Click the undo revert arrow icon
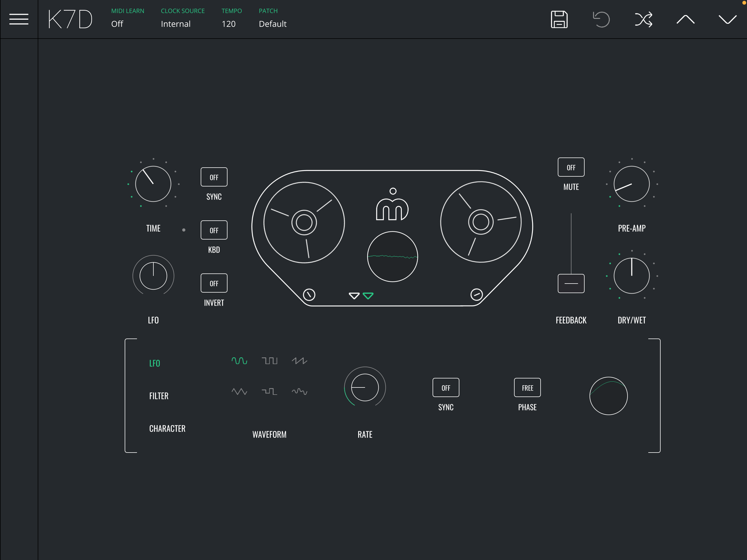747x560 pixels. 601,19
